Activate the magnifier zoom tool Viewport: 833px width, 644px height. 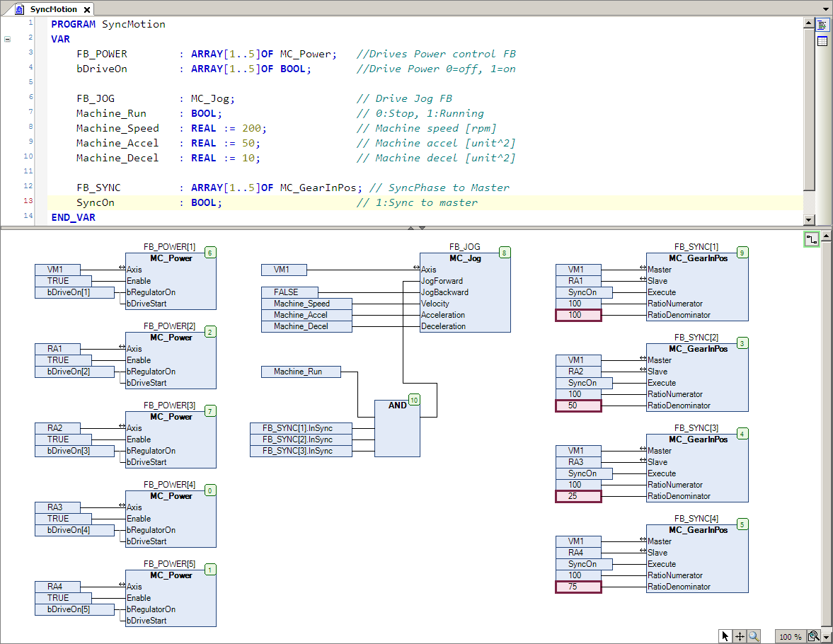[754, 636]
